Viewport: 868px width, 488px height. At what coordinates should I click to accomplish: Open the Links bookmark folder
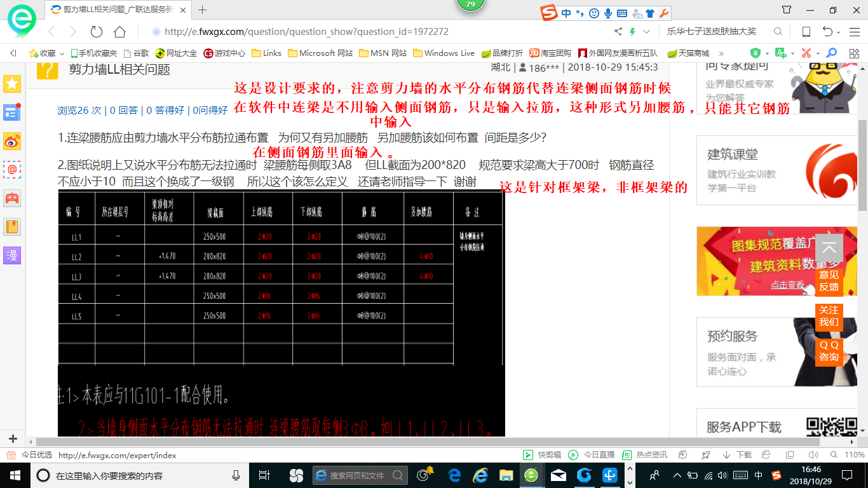tap(267, 53)
